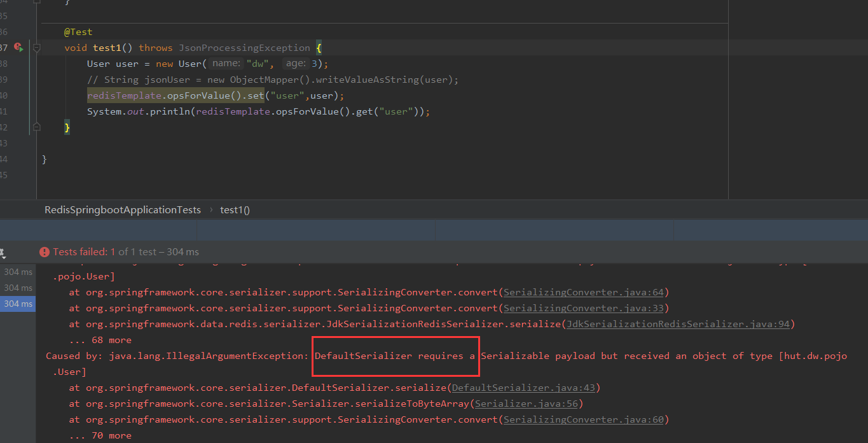Collapse the test1 method using its fold marker
This screenshot has width=868, height=443.
point(37,48)
